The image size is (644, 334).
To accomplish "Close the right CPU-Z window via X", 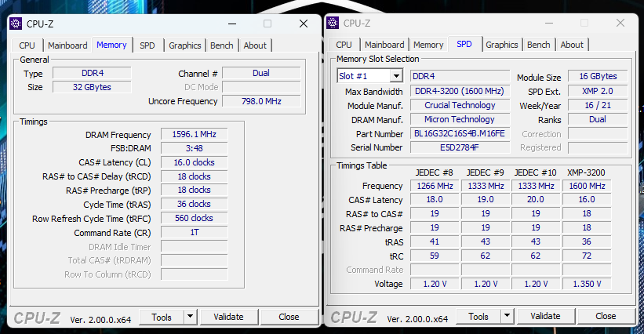I will [620, 23].
